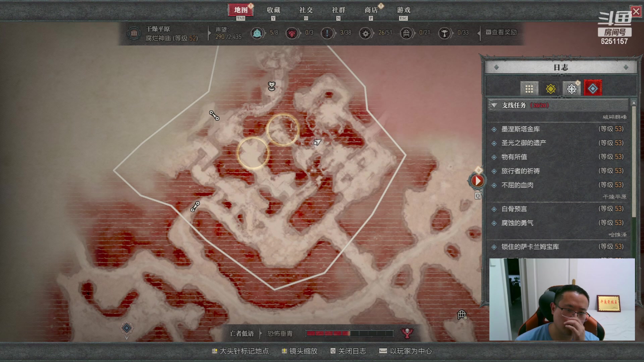The height and width of the screenshot is (362, 644).
Task: Collapse journal panel with red arrow button
Action: pos(477,181)
